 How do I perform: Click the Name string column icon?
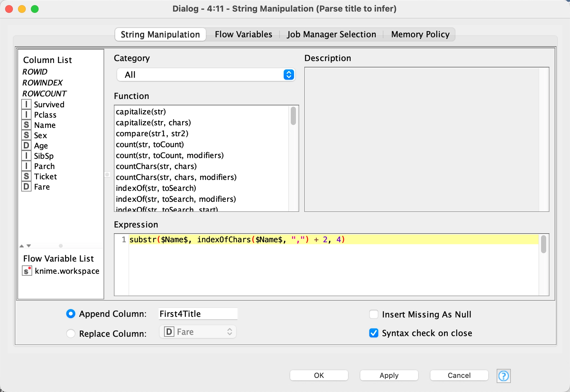26,125
